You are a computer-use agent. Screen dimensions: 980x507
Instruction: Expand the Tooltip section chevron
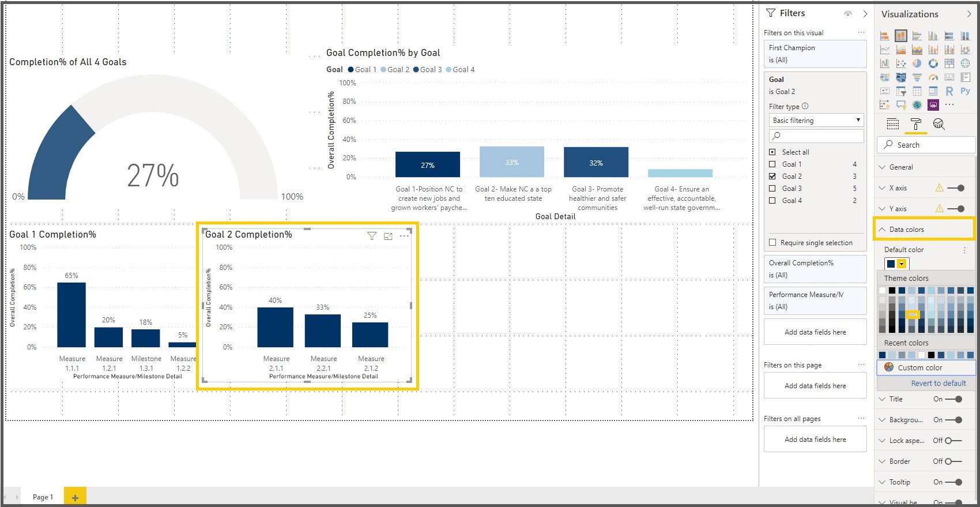click(882, 482)
